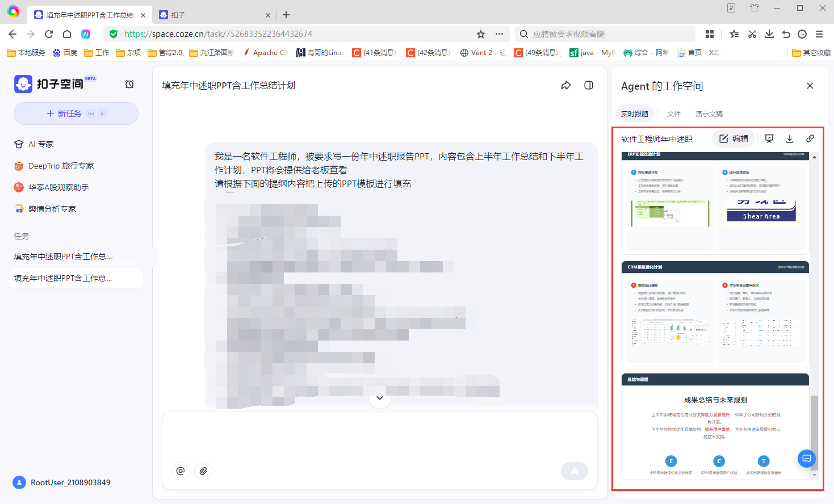Open the blue feedback chat bubble
The height and width of the screenshot is (504, 834).
(807, 458)
